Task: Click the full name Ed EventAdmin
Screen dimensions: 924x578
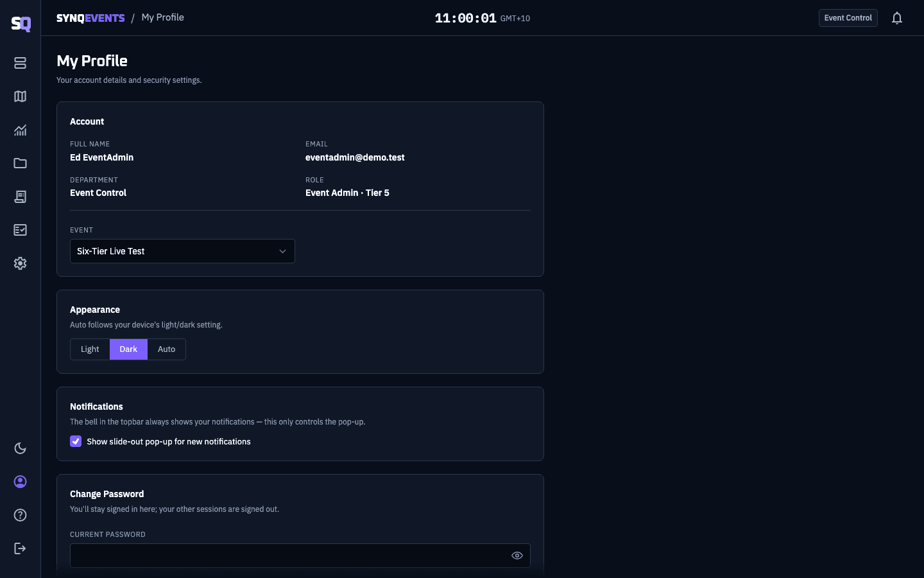Action: [101, 157]
